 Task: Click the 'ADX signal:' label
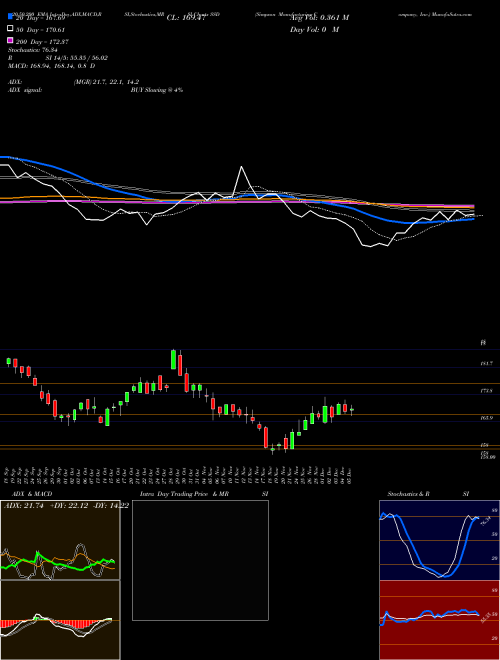tap(24, 90)
